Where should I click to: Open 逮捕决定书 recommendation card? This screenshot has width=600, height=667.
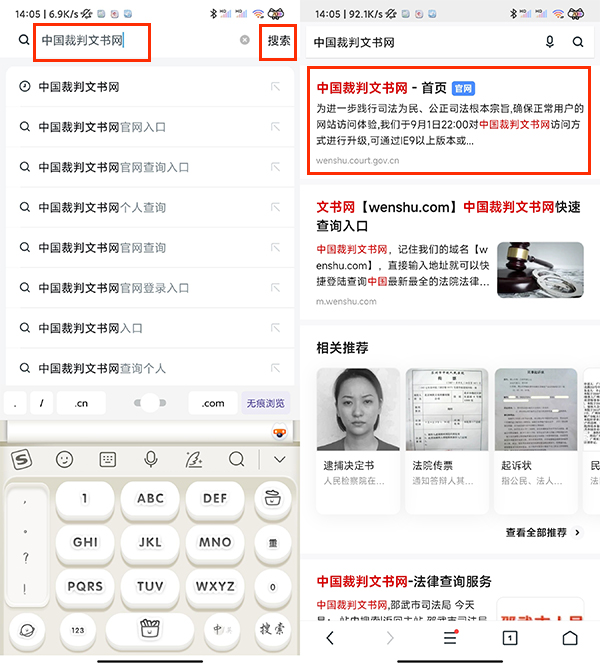[x=358, y=440]
